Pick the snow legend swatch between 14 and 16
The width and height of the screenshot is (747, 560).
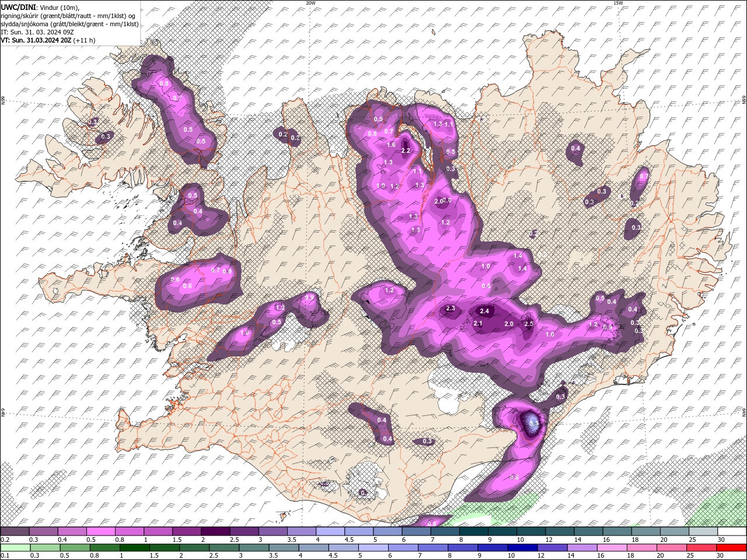(x=589, y=531)
